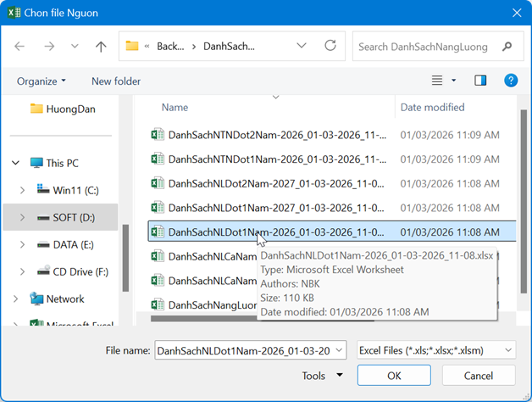Expand the Win11 (C:) drive node
532x402 pixels.
click(x=22, y=190)
